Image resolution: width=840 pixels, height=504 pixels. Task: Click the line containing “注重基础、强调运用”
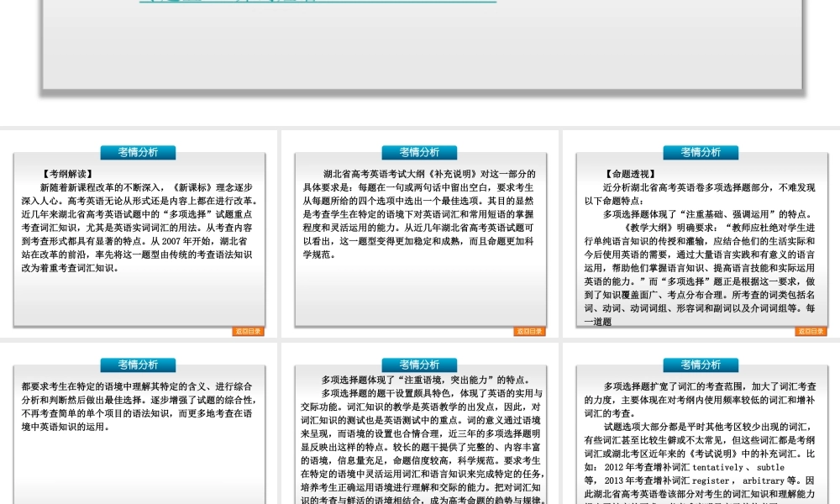(x=708, y=214)
